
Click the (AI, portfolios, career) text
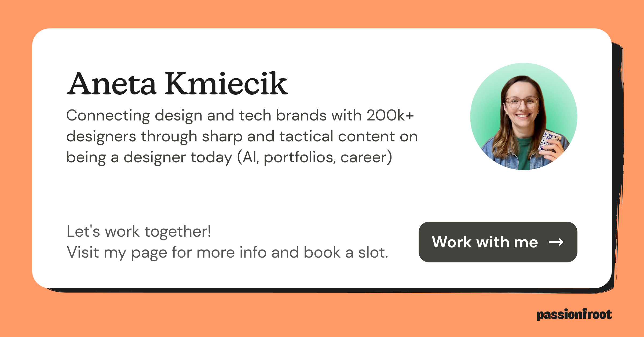[x=314, y=157]
